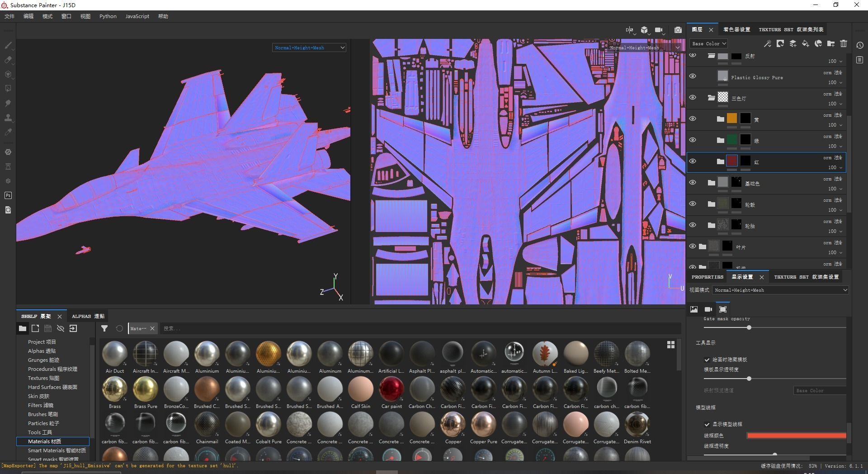The height and width of the screenshot is (474, 868).
Task: Open the perspective cube view options
Action: pyautogui.click(x=644, y=30)
